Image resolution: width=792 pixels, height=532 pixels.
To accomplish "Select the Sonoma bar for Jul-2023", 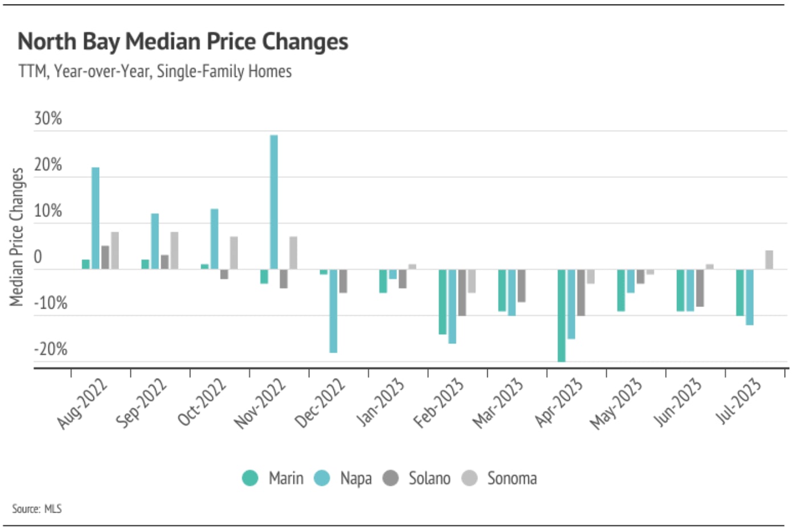I will pyautogui.click(x=769, y=260).
